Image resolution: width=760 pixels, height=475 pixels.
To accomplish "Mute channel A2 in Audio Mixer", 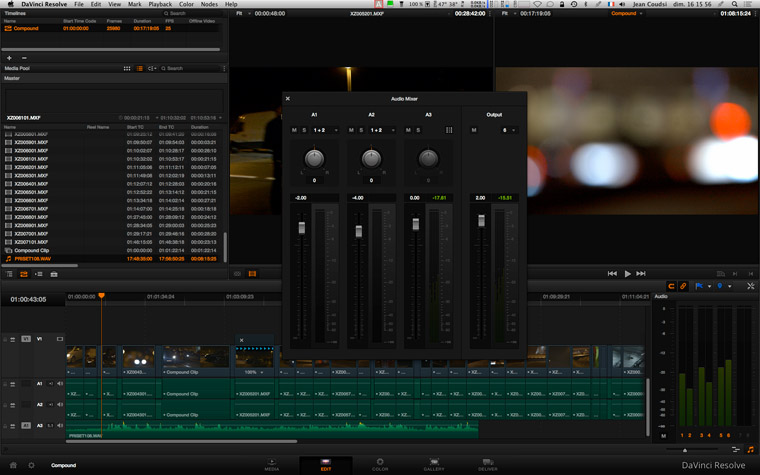I will (351, 130).
